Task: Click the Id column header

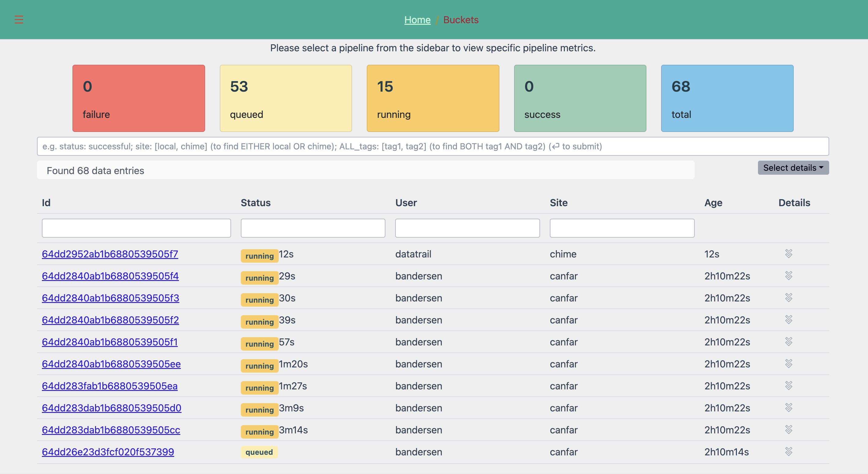Action: tap(46, 203)
